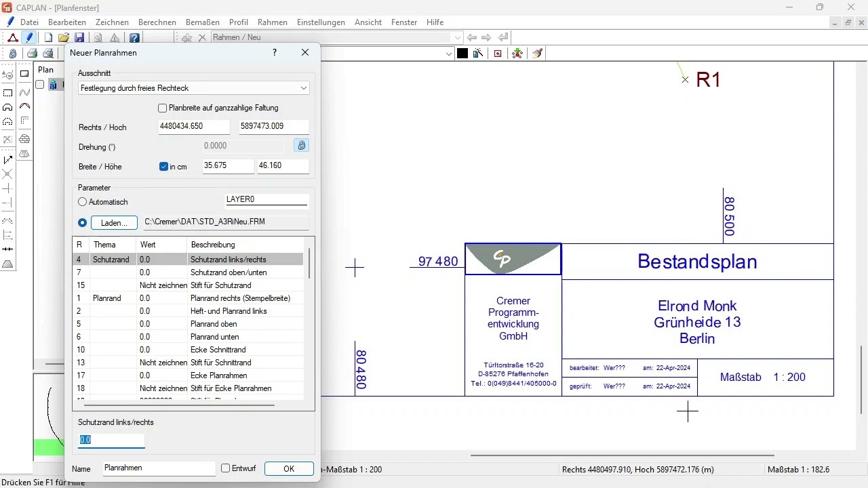The image size is (868, 488).
Task: Click the save diskette toolbar icon
Action: [79, 38]
